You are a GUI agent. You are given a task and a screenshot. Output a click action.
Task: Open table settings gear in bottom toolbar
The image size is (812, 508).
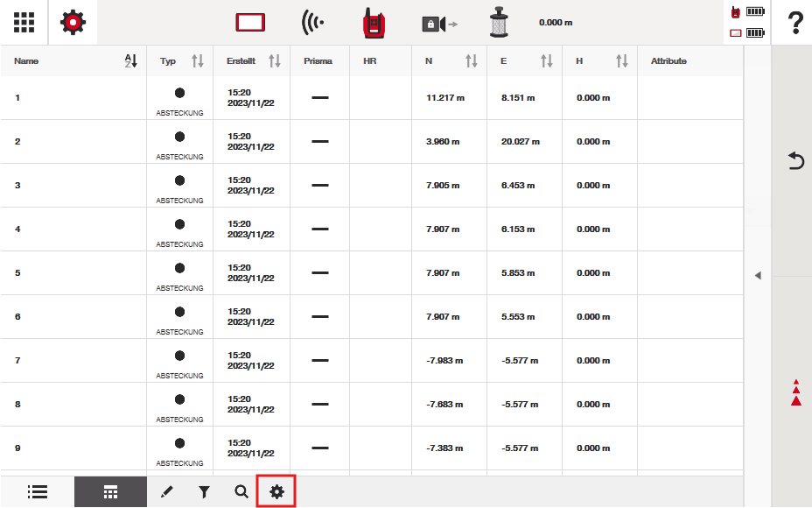click(x=277, y=492)
